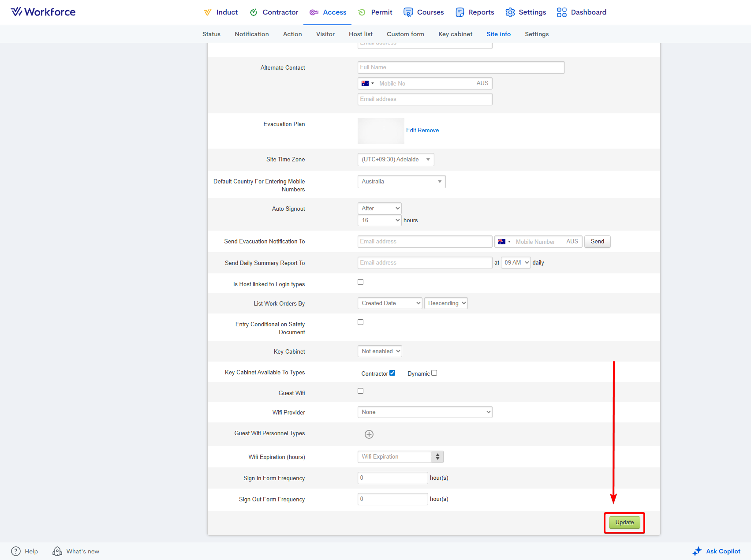Enable the Guest Wifi checkbox
Image resolution: width=751 pixels, height=560 pixels.
coord(361,391)
